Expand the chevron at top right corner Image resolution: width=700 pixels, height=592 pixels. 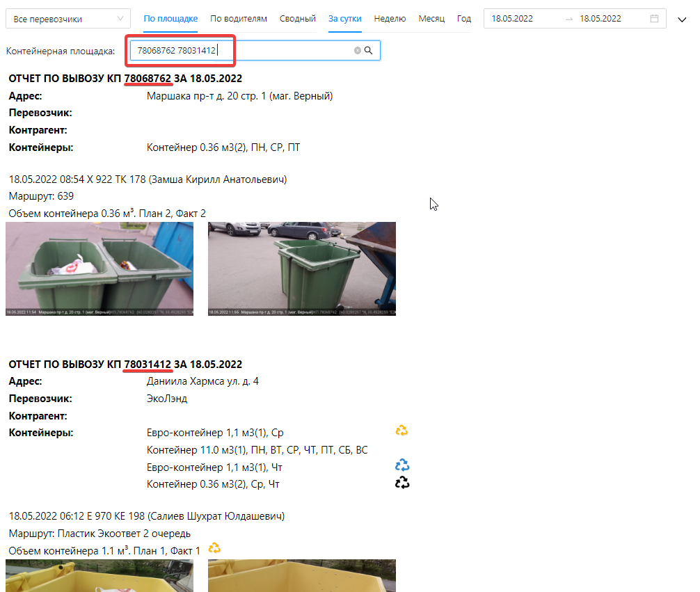tap(682, 19)
